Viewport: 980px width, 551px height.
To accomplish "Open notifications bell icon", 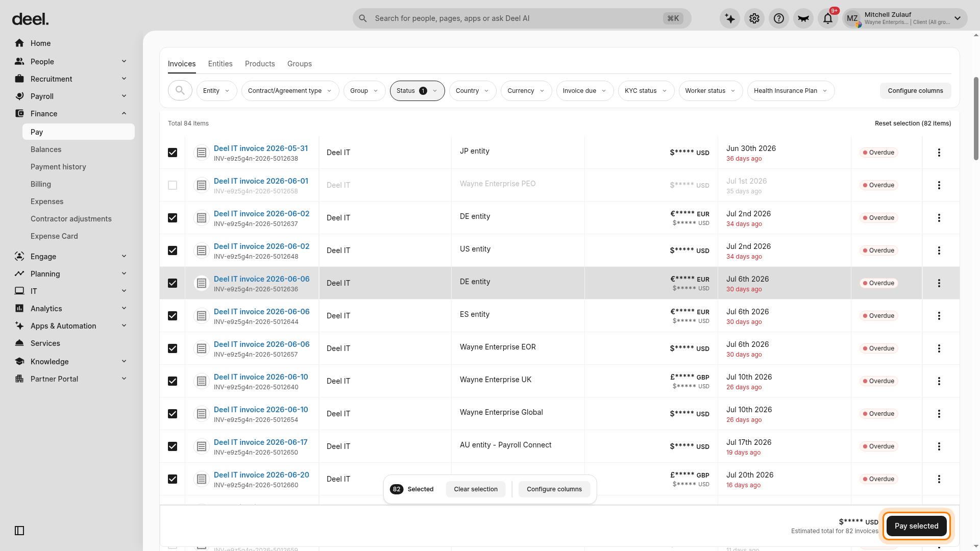I will [x=828, y=18].
